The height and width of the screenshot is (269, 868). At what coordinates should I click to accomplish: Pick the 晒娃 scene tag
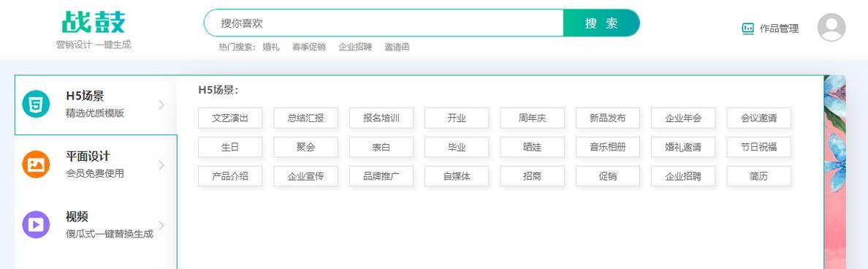(x=533, y=147)
